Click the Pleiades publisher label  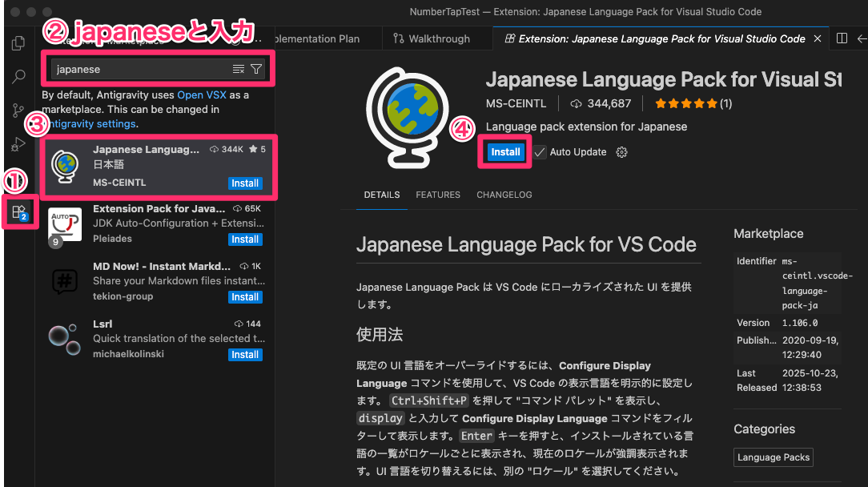pyautogui.click(x=112, y=239)
